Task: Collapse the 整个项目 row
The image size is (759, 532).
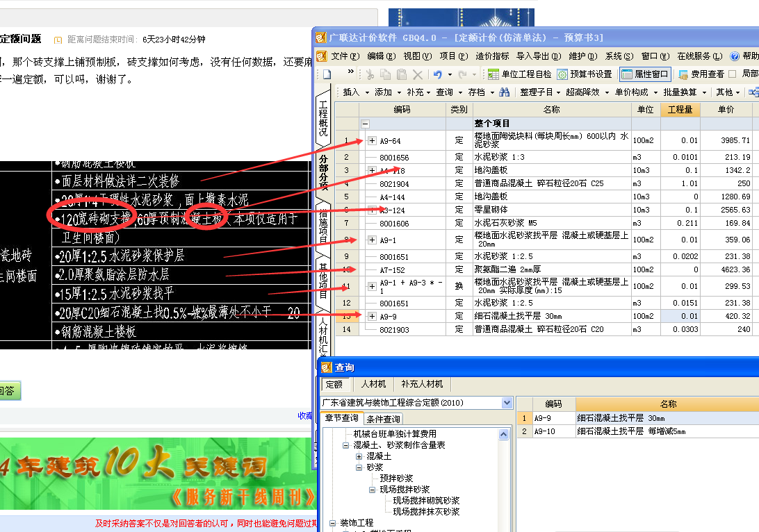Action: click(366, 124)
